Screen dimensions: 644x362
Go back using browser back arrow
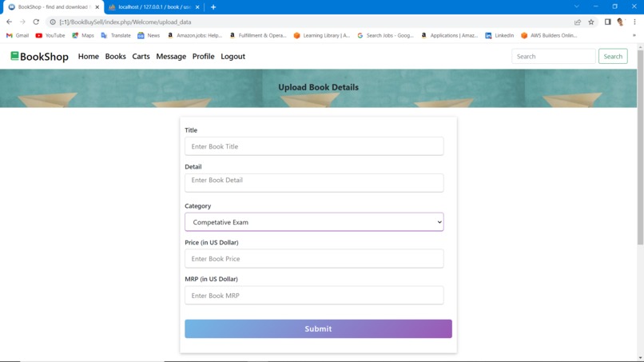9,22
